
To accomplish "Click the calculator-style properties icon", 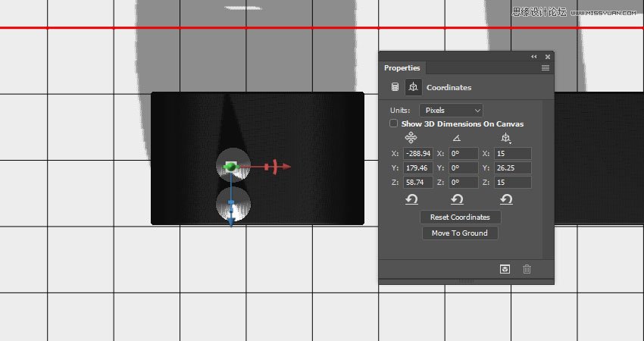I will pos(395,87).
